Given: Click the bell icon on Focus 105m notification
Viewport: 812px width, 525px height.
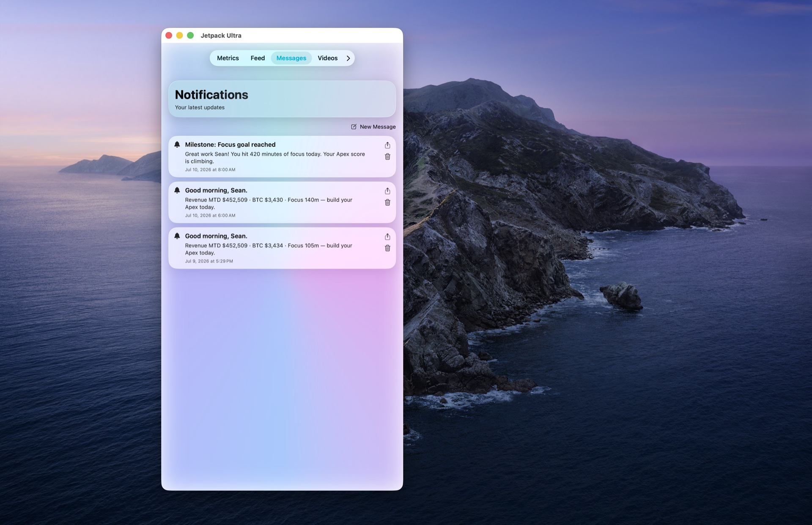Looking at the screenshot, I should [177, 236].
